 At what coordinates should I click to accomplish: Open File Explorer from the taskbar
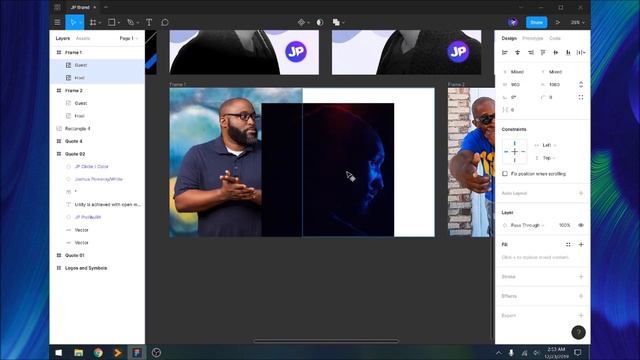tap(78, 353)
